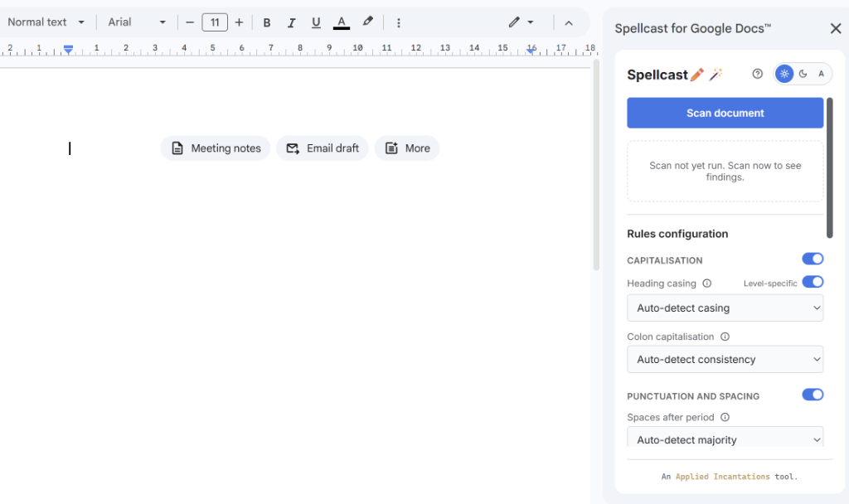Open the Applied Incantations link
Screen dimensions: 849x504
coord(722,477)
